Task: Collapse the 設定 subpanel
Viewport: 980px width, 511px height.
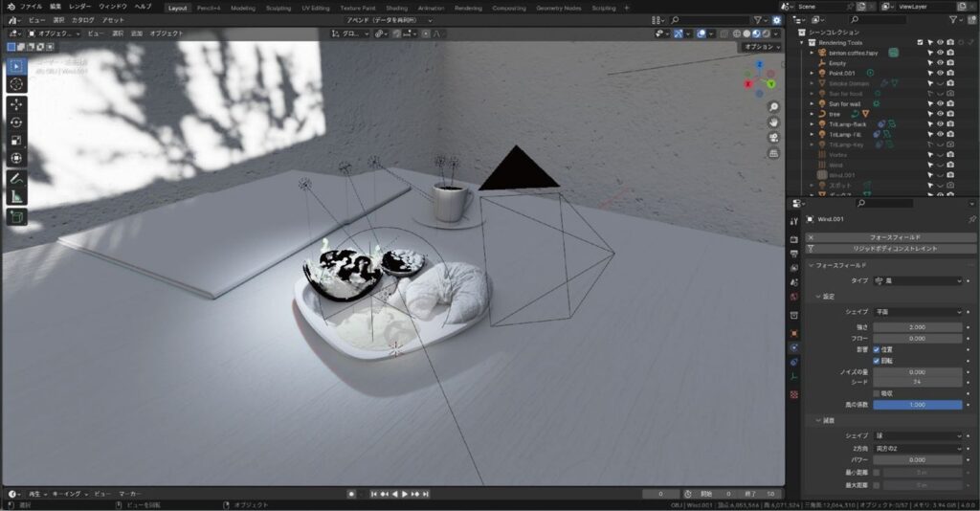Action: (x=818, y=297)
